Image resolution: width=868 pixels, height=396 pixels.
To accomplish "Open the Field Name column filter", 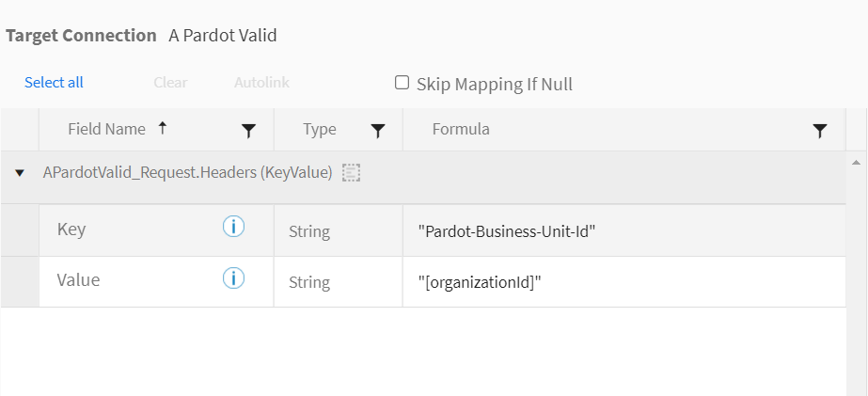I will (x=249, y=131).
